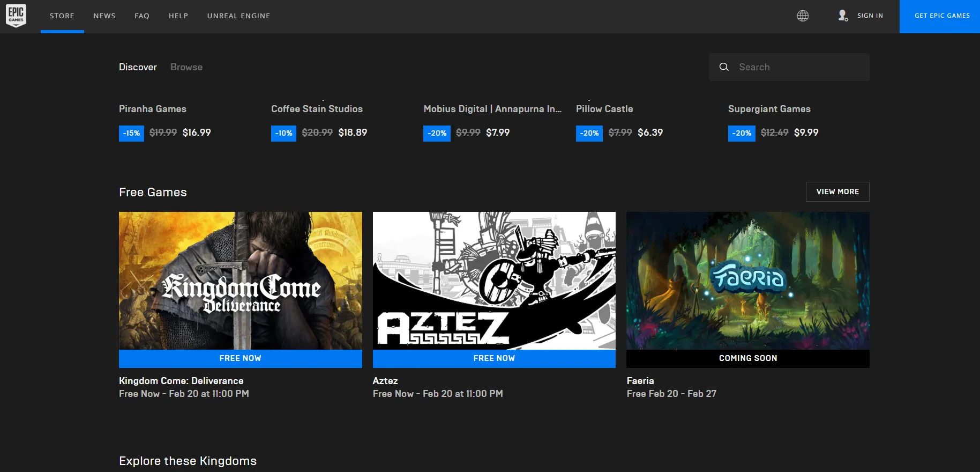Open the FAQ page
Viewport: 980px width, 472px height.
pyautogui.click(x=142, y=16)
